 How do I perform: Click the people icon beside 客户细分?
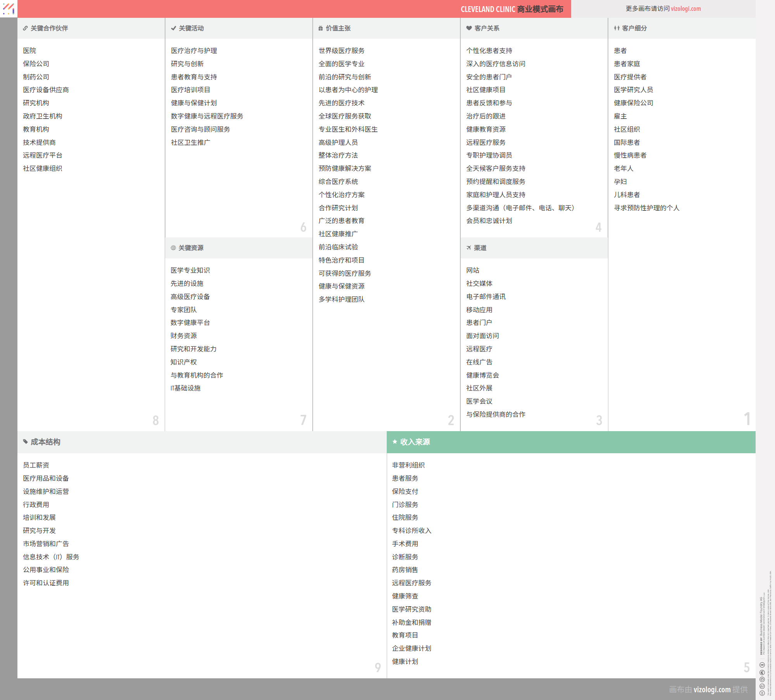pos(617,28)
